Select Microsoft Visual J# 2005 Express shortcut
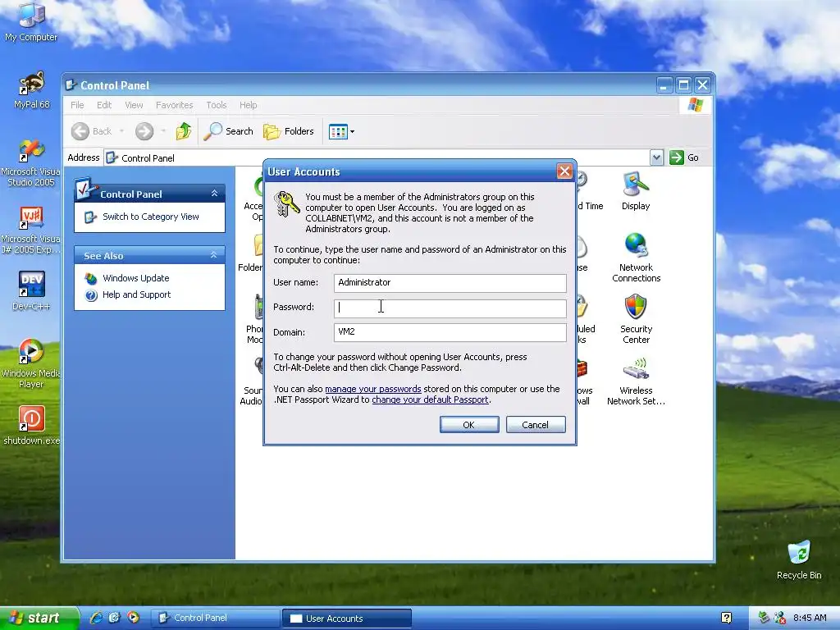This screenshot has width=840, height=630. point(30,231)
